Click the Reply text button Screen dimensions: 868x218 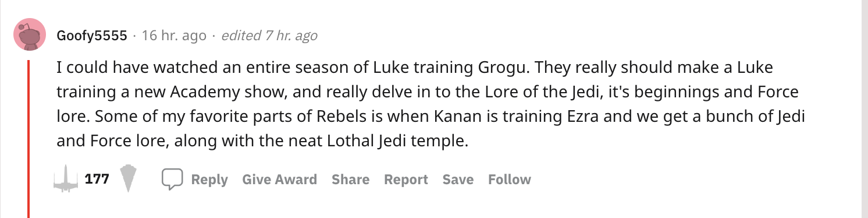click(x=209, y=180)
